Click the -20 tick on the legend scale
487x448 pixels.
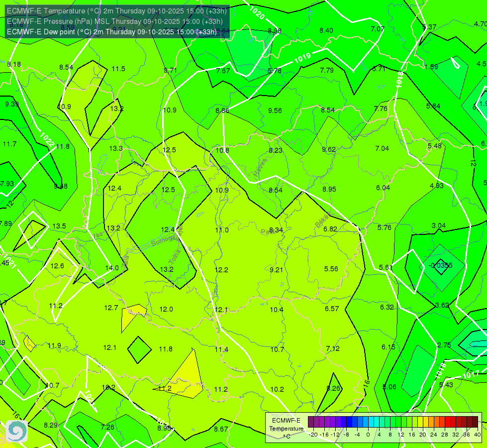coord(314,435)
